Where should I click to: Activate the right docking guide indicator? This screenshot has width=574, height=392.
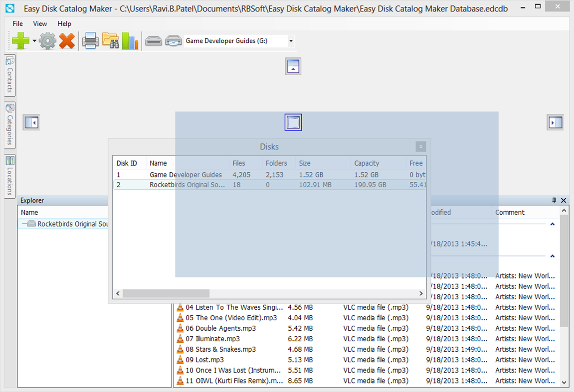(555, 122)
